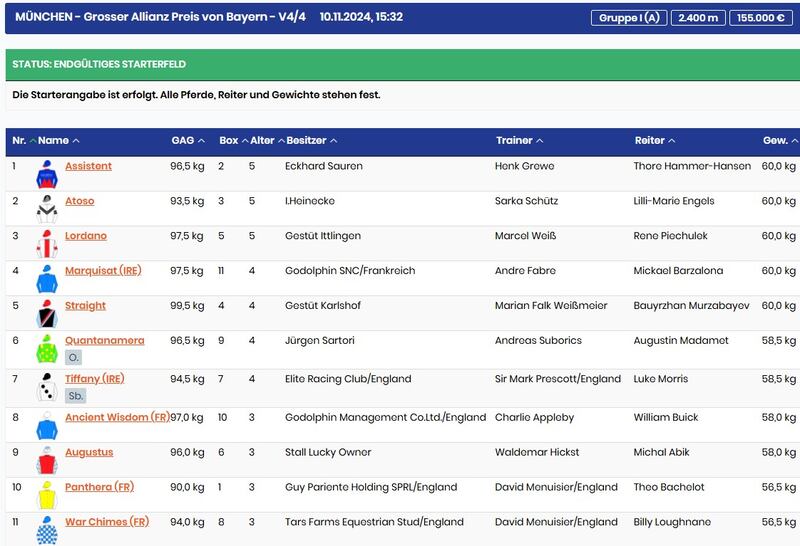This screenshot has height=546, width=800.
Task: Click Quantanamera's green dotted silk icon
Action: (x=47, y=349)
